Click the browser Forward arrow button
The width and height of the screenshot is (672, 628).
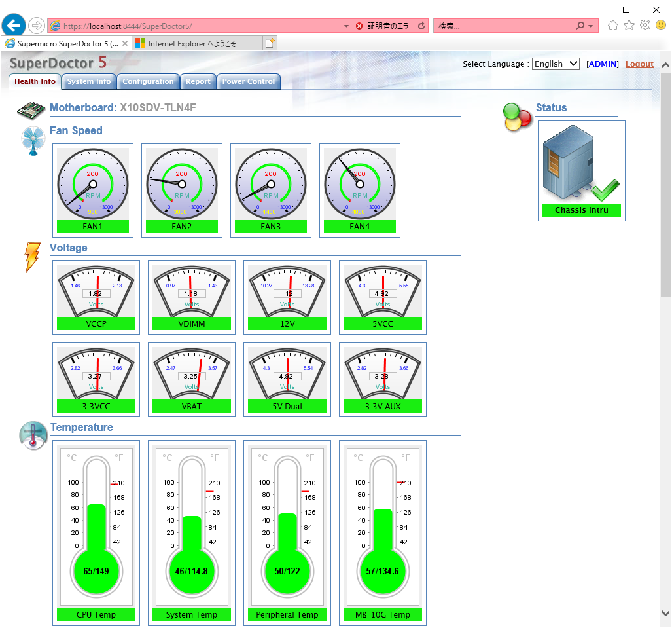(37, 26)
